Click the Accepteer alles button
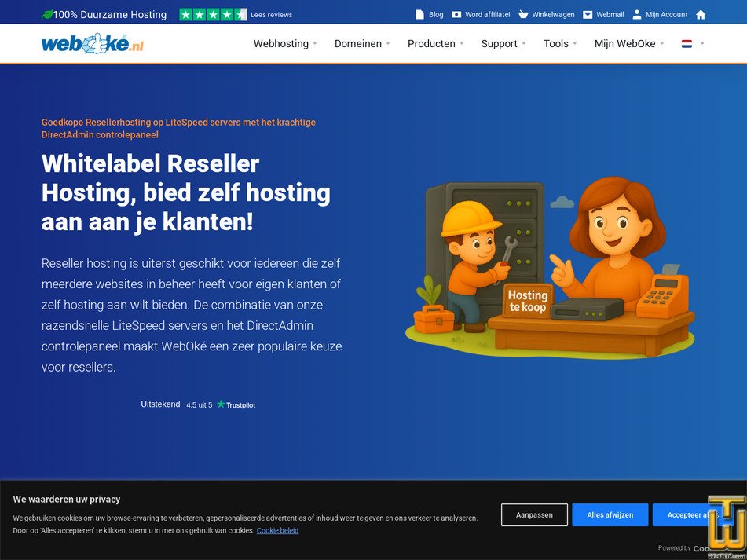This screenshot has width=747, height=560. click(x=692, y=514)
